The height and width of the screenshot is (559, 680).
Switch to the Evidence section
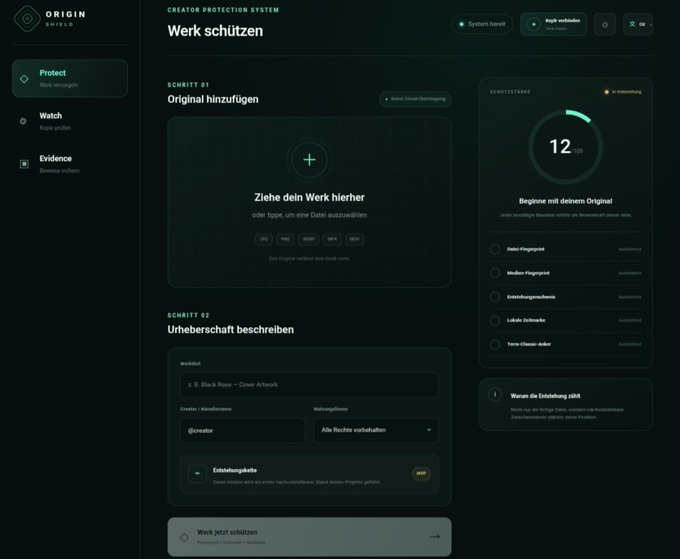(x=70, y=164)
